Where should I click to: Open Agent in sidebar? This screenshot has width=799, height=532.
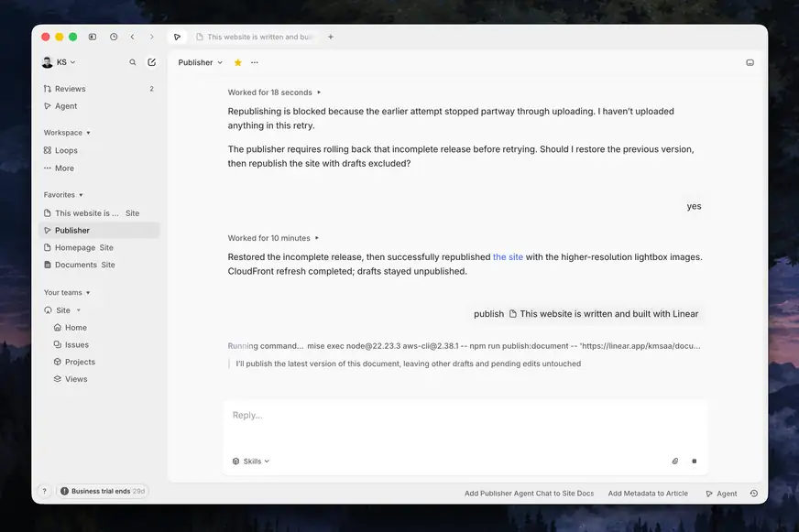pos(99,106)
